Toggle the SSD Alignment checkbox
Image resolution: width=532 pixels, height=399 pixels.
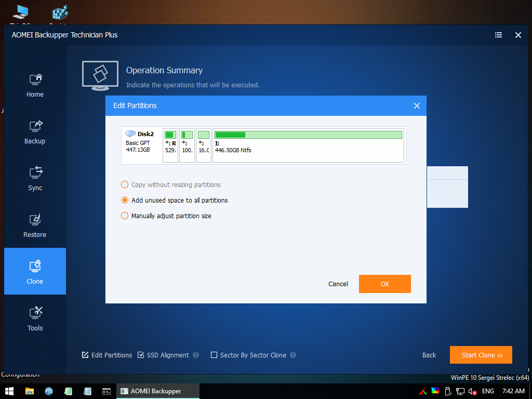coord(141,355)
